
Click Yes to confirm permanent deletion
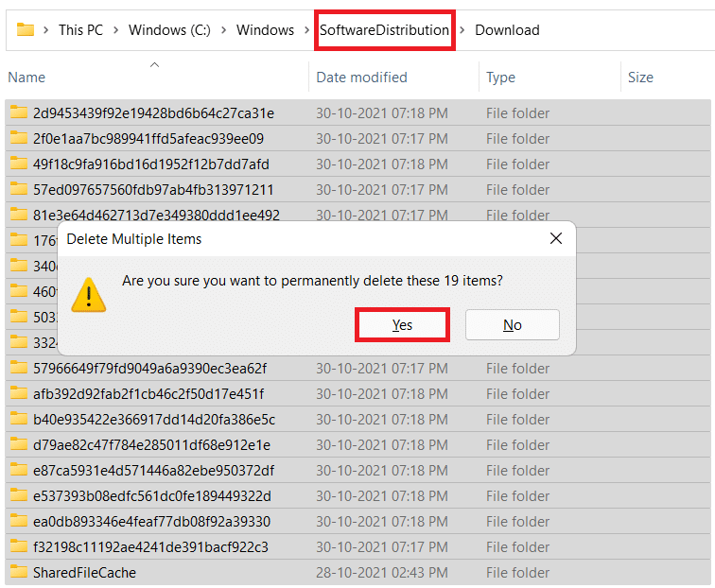pos(402,325)
